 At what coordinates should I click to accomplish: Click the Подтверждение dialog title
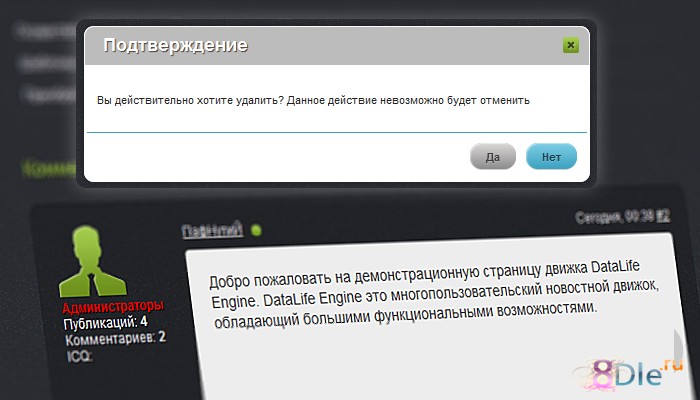175,45
